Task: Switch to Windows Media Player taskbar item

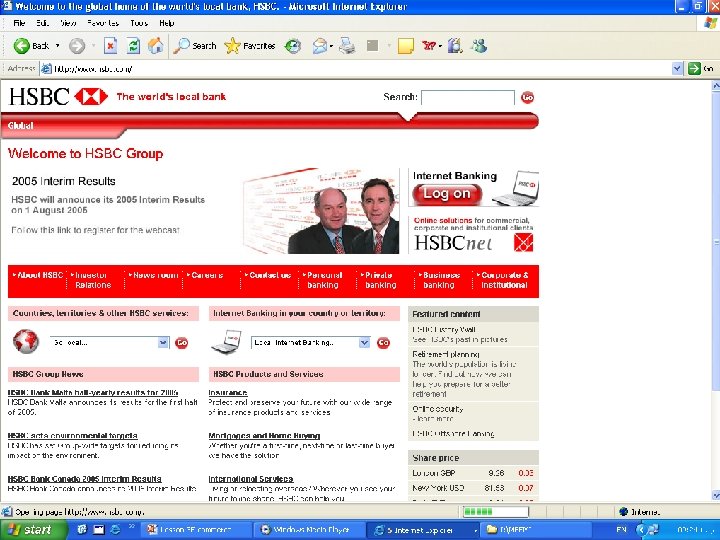Action: coord(309,529)
